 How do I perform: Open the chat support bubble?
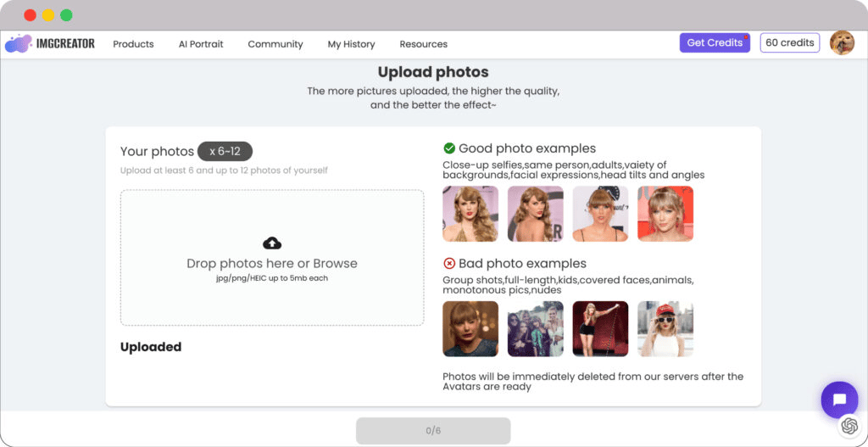click(x=839, y=400)
